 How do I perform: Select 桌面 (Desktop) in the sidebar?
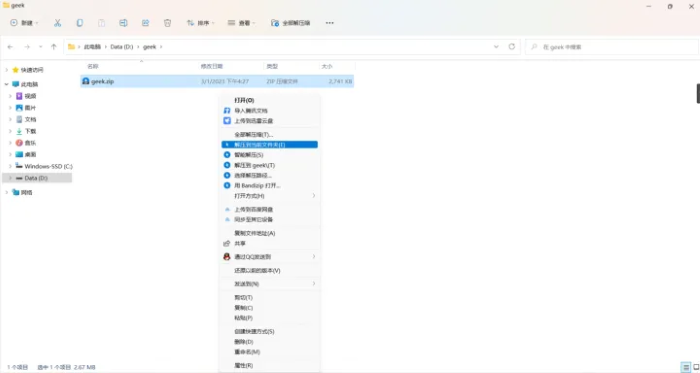click(30, 154)
